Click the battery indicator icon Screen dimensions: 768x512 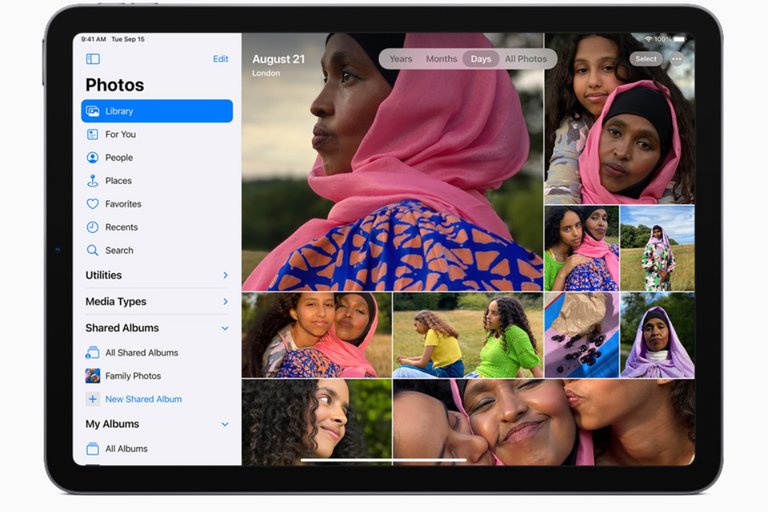[679, 39]
